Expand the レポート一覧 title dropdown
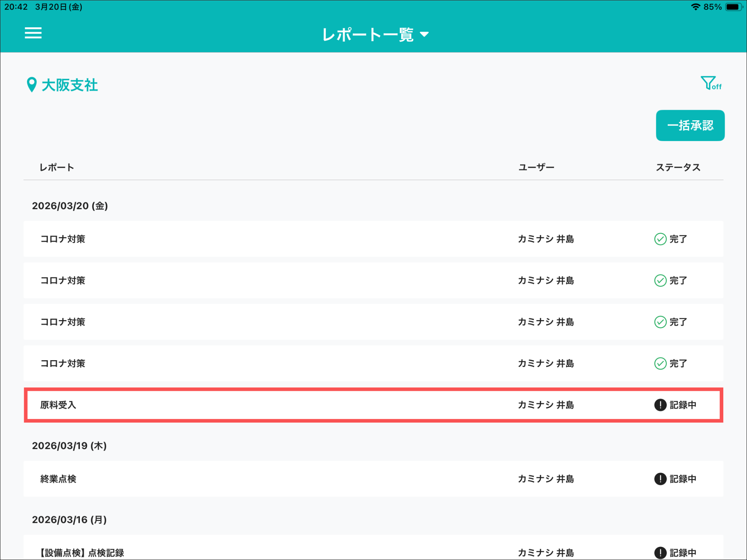The width and height of the screenshot is (747, 560). click(x=368, y=35)
